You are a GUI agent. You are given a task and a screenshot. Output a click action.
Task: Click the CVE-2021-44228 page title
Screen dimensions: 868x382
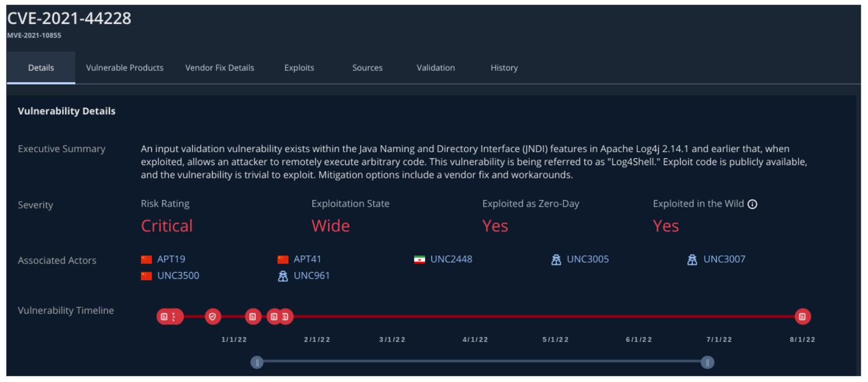click(69, 19)
